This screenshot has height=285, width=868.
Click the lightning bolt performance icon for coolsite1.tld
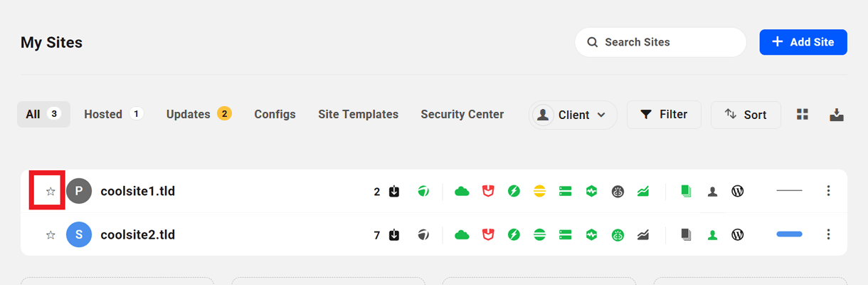[x=514, y=191]
